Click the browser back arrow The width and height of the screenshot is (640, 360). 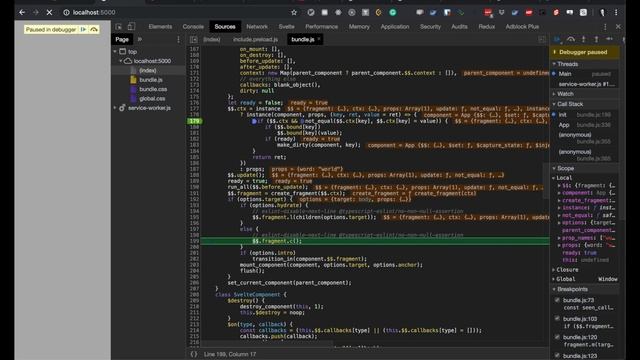pos(22,13)
